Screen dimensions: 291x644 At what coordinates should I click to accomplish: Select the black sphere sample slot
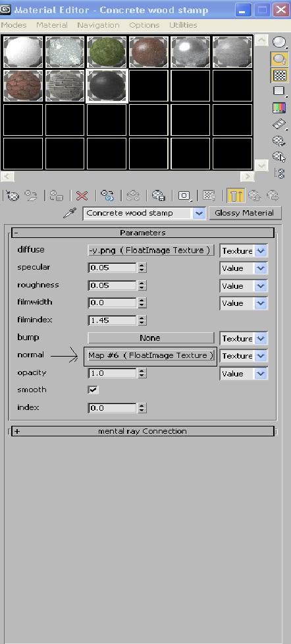pos(107,86)
